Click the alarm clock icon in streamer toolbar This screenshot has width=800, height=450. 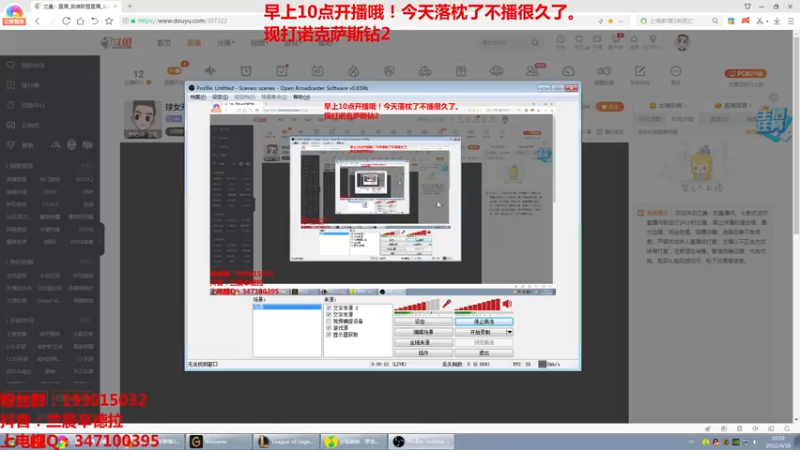pyautogui.click(x=246, y=71)
